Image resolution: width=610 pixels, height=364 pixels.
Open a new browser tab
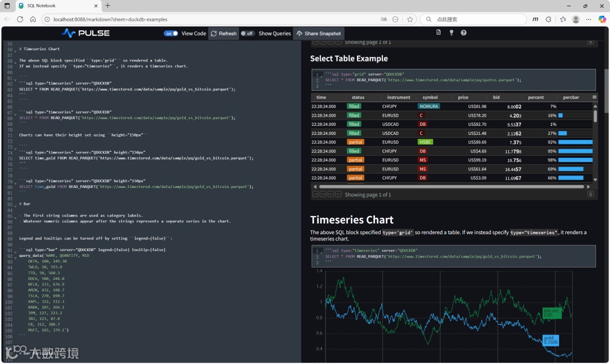(108, 6)
